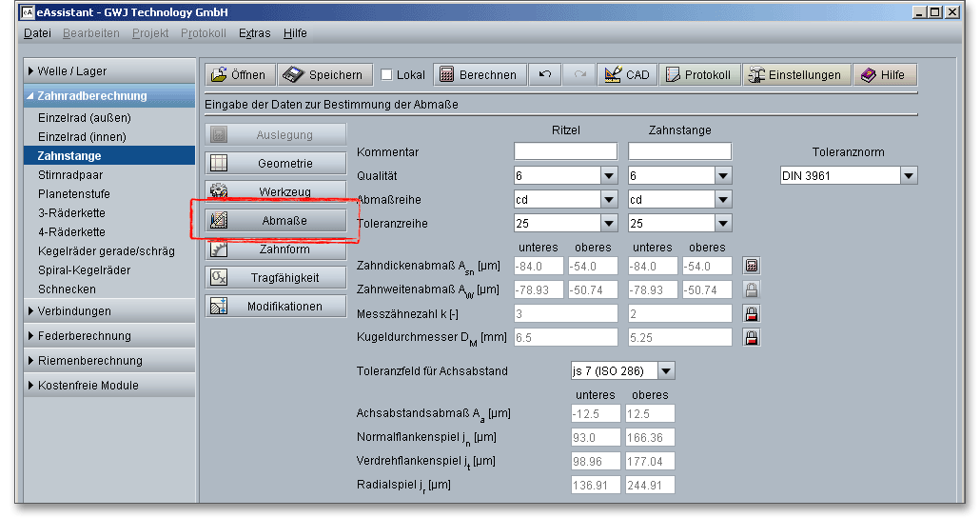The width and height of the screenshot is (980, 518).
Task: Open the Protokoll report button
Action: [x=697, y=75]
